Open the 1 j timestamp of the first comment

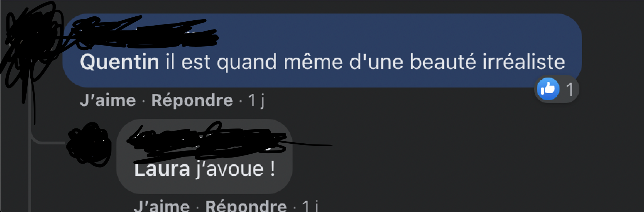256,100
